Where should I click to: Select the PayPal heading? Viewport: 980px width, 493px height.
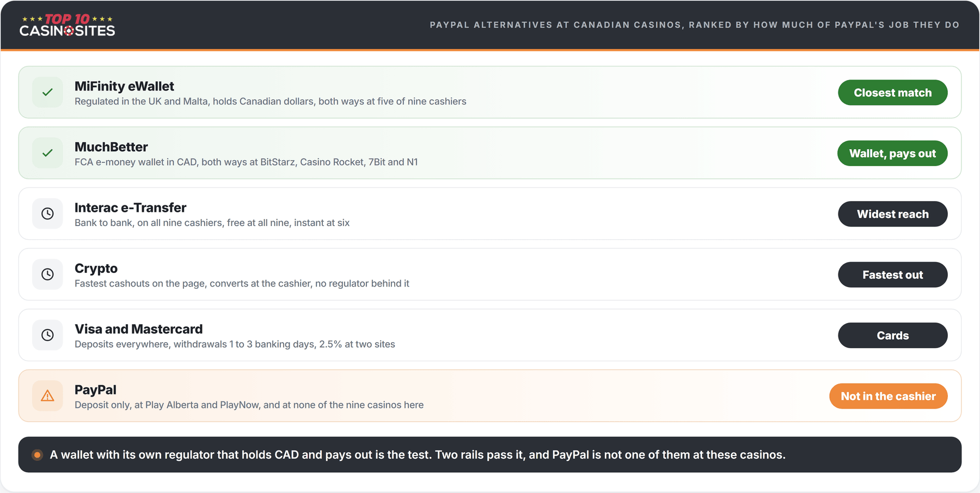tap(95, 390)
